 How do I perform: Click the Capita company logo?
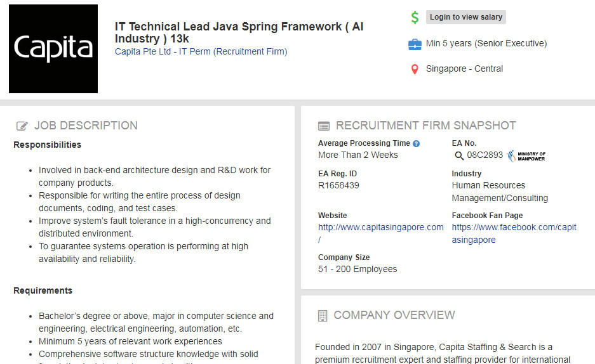point(53,49)
